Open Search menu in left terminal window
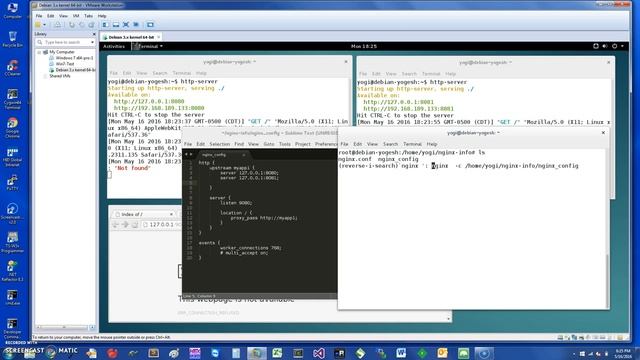 point(160,73)
